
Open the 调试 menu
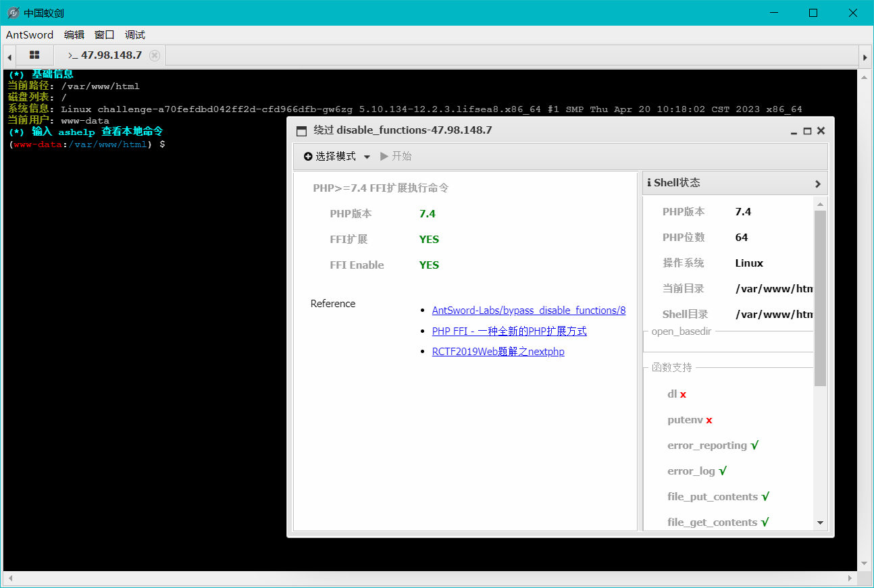pos(135,35)
